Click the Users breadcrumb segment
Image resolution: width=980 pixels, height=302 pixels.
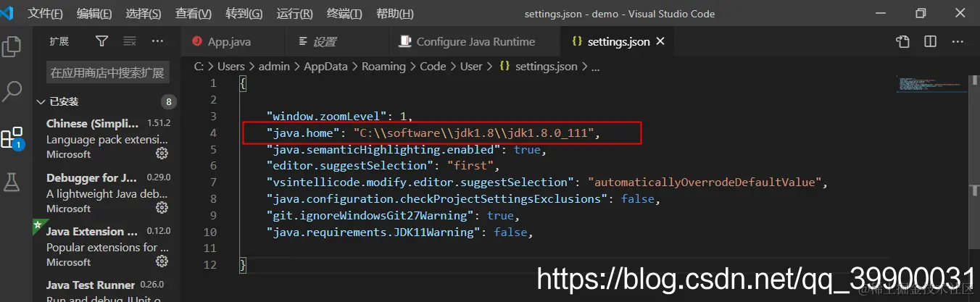click(x=231, y=66)
